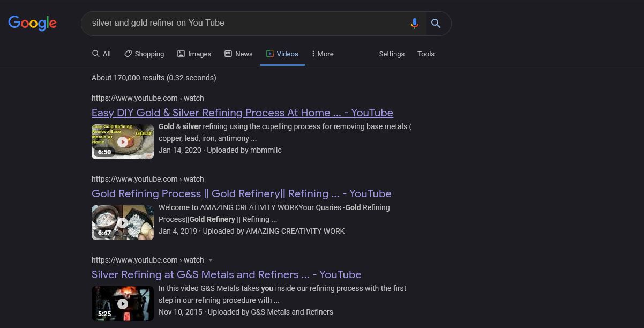Click the cupelling process snippet description

(285, 132)
